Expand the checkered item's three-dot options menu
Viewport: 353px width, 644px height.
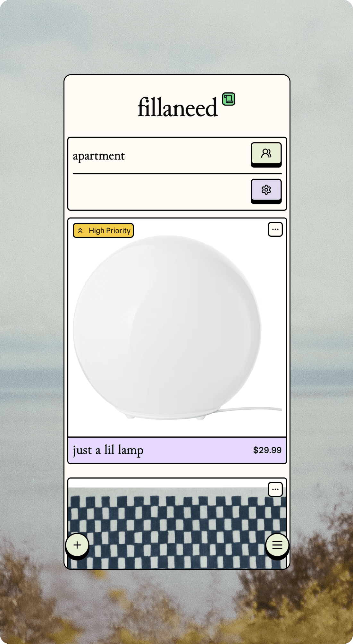275,489
